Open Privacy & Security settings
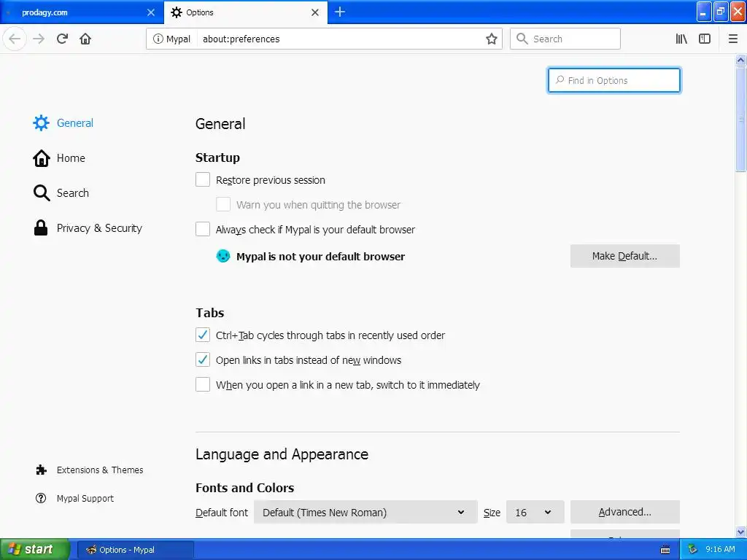Viewport: 747px width, 560px height. tap(88, 228)
